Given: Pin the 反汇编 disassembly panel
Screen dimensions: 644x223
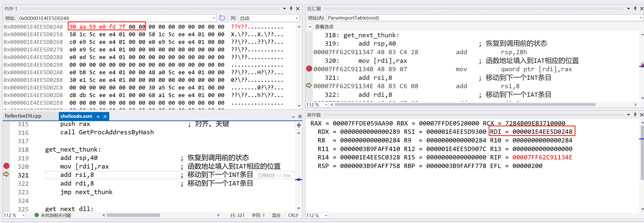Looking at the screenshot, I should [635, 9].
